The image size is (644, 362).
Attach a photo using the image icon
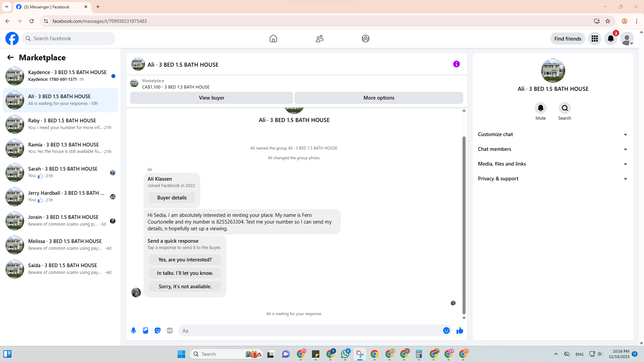[146, 330]
